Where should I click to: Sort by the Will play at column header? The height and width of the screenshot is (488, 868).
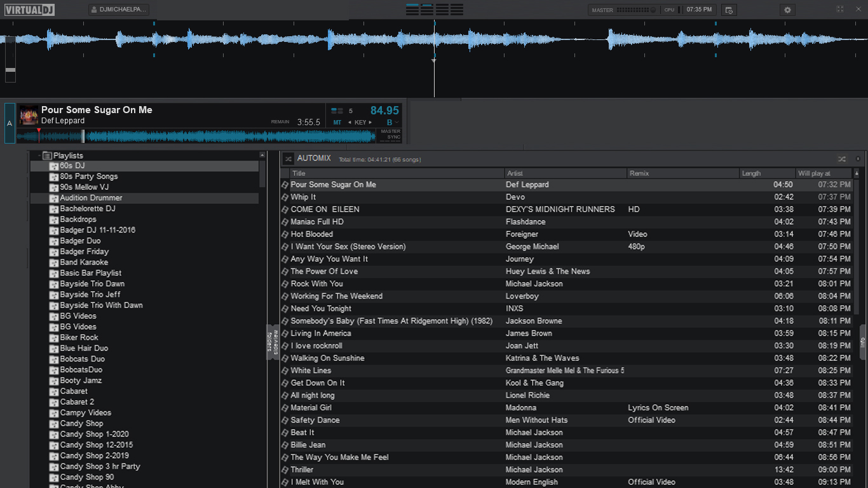[824, 173]
